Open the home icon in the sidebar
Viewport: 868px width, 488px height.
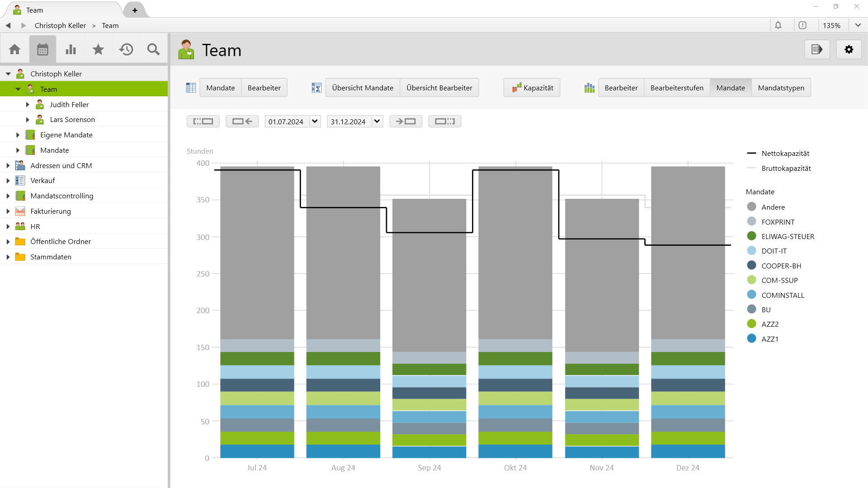[15, 49]
